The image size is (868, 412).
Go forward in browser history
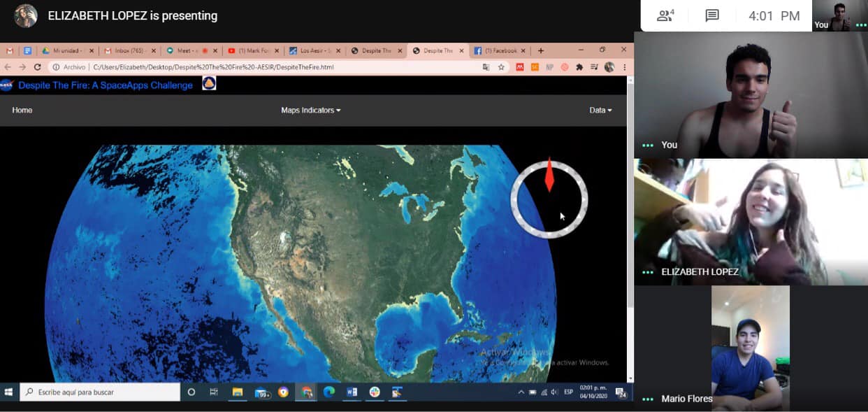[22, 67]
